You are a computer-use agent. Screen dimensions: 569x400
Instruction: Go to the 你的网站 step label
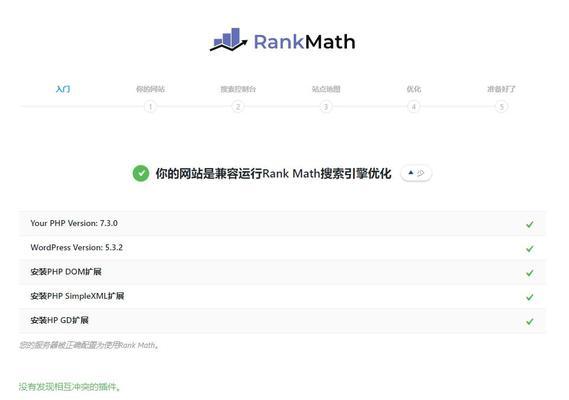150,89
